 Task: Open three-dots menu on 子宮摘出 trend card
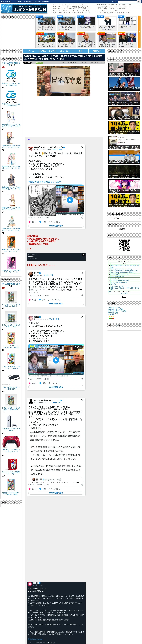(84, 255)
